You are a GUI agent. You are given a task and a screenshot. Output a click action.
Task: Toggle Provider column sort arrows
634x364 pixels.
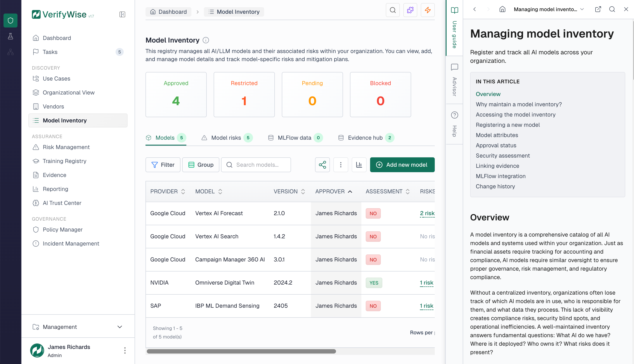183,191
